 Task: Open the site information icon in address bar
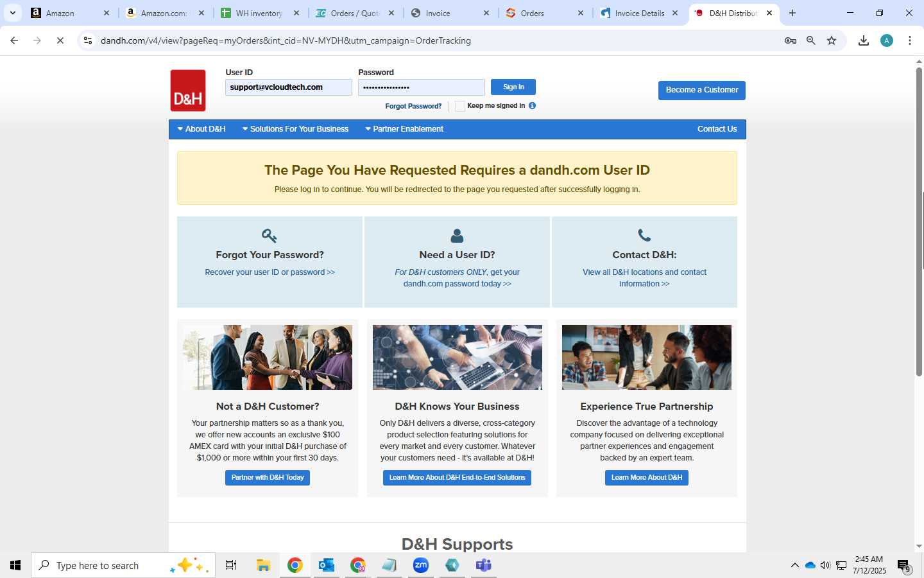(88, 40)
